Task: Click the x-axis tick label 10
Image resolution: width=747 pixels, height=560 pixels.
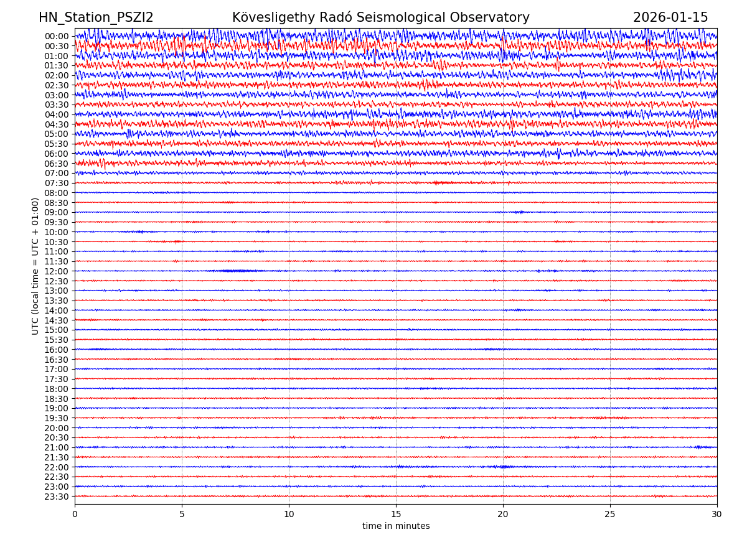Action: click(289, 514)
